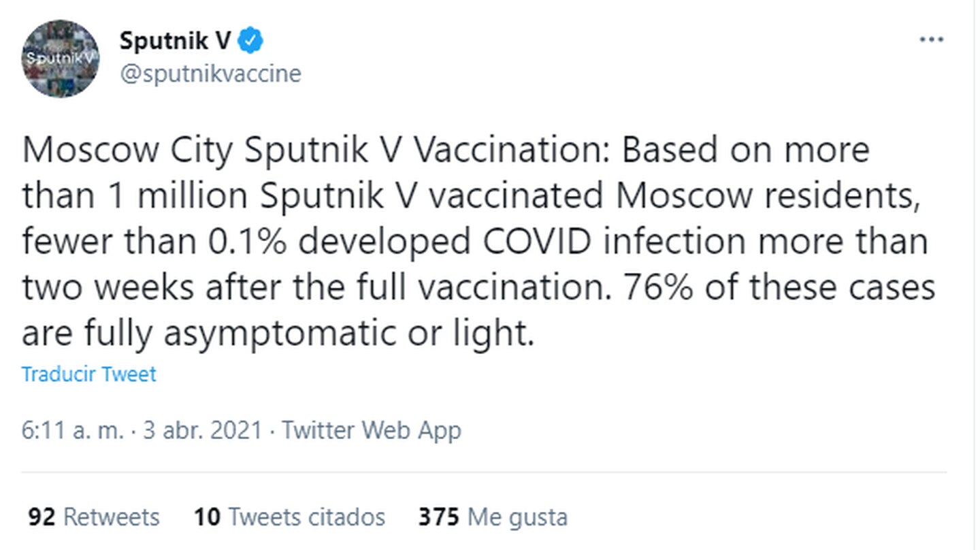The width and height of the screenshot is (980, 550).
Task: View the 92 Retweets list
Action: (94, 517)
